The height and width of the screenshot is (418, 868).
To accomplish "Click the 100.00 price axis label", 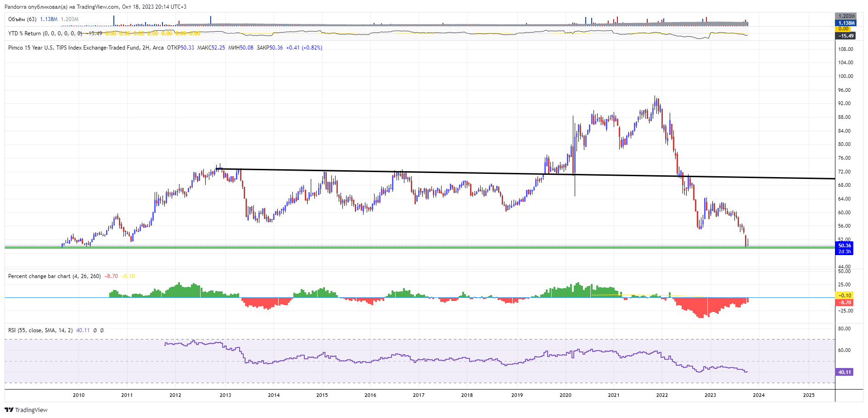I will [846, 76].
